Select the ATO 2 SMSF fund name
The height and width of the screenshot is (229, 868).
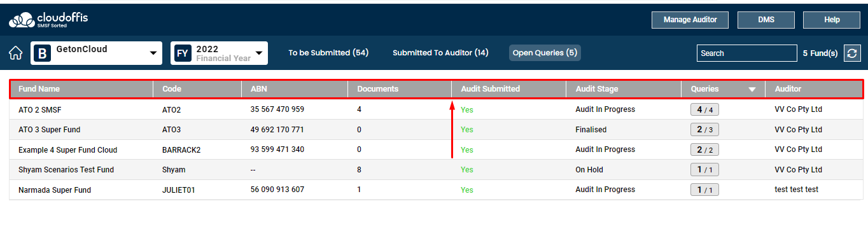(x=40, y=109)
